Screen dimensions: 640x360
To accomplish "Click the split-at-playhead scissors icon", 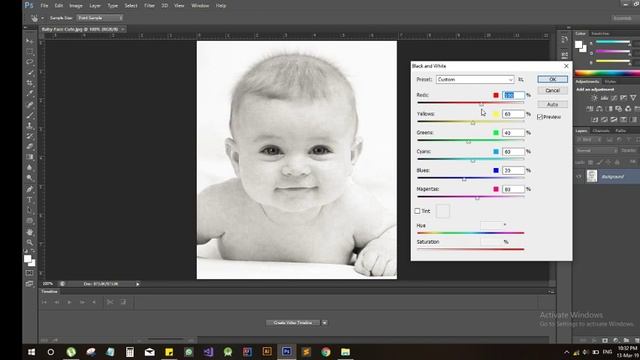I will point(110,302).
